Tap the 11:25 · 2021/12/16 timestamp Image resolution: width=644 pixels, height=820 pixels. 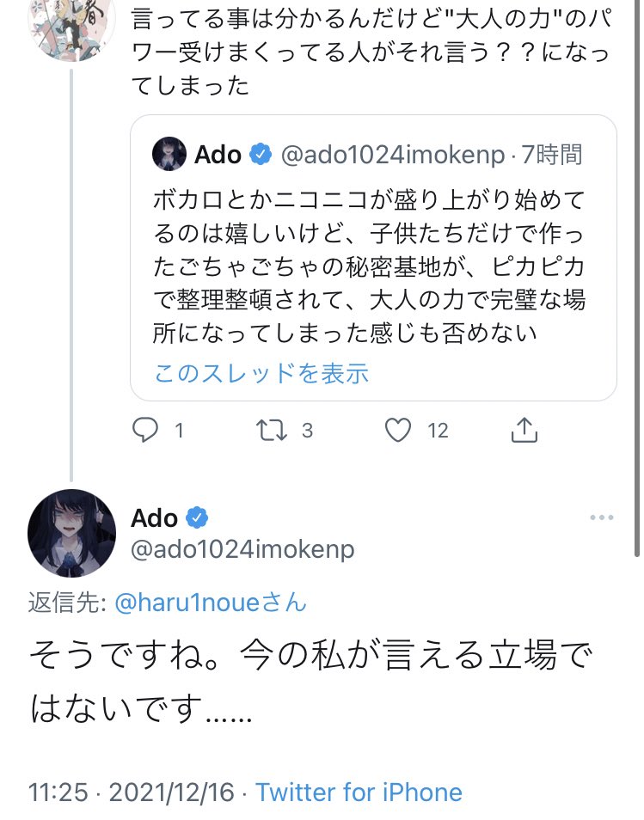(131, 792)
